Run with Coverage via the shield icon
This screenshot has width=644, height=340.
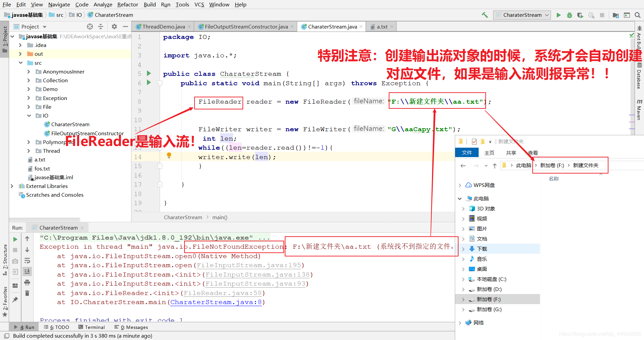click(580, 15)
